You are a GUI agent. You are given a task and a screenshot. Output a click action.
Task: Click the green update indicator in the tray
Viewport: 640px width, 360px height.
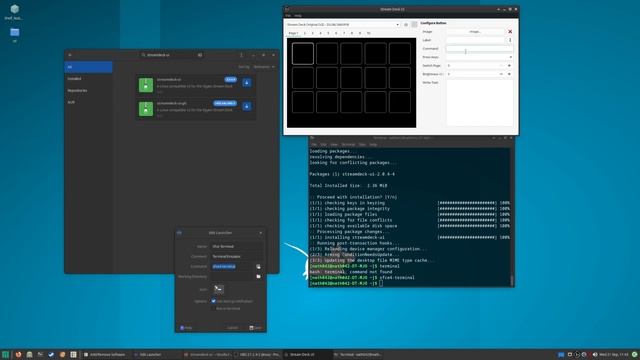(x=635, y=354)
